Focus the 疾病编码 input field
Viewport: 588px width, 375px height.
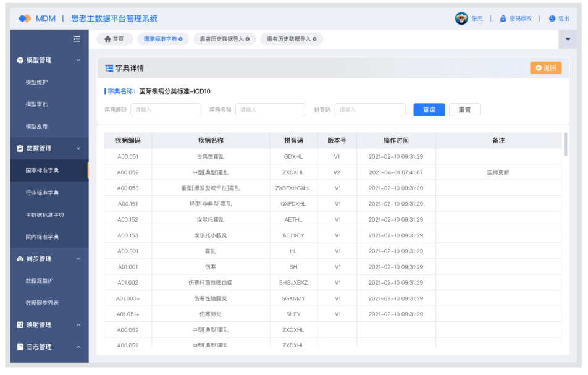[x=166, y=110]
